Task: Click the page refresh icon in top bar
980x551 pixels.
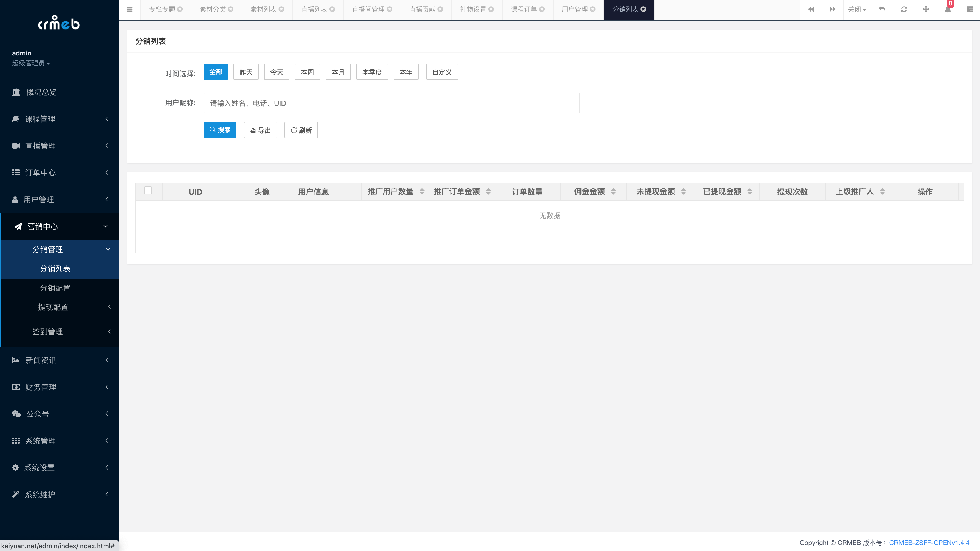Action: pyautogui.click(x=904, y=10)
